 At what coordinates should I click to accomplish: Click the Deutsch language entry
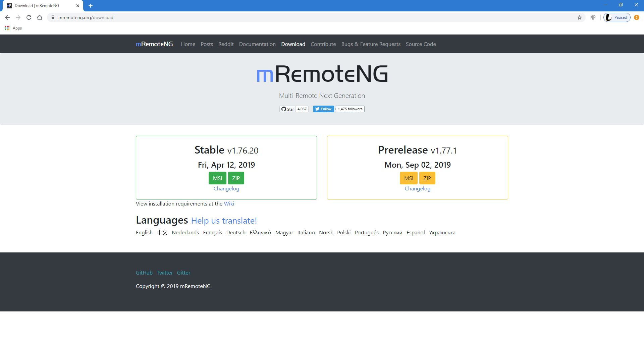point(236,232)
